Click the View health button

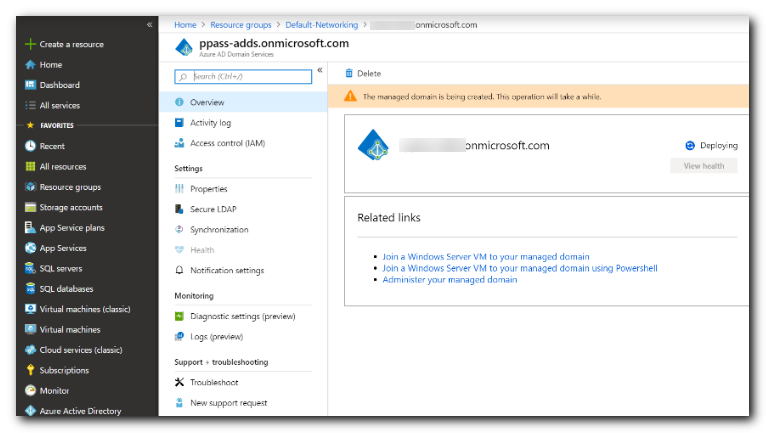(703, 166)
